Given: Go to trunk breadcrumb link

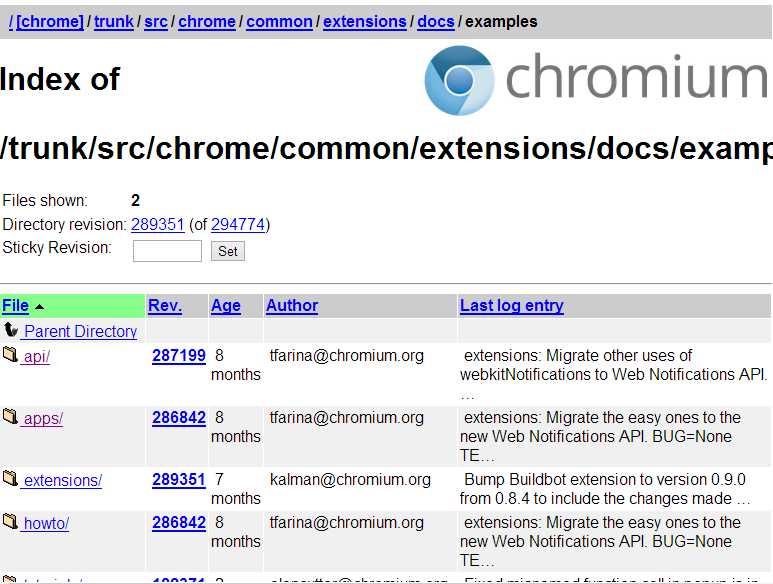Looking at the screenshot, I should (113, 22).
